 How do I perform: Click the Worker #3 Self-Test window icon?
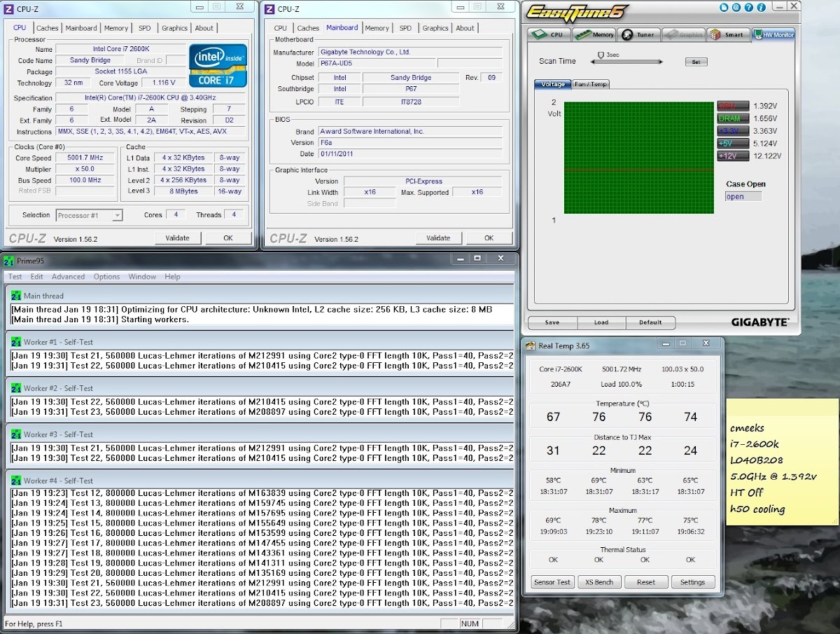16,434
